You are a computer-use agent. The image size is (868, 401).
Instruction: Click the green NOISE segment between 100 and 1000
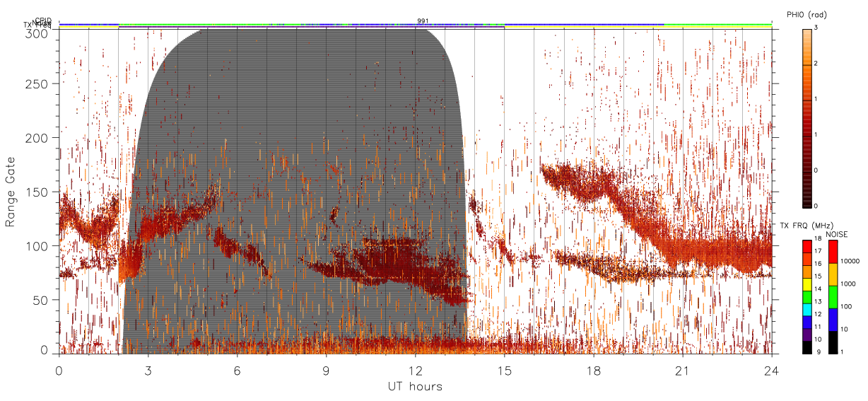click(833, 297)
